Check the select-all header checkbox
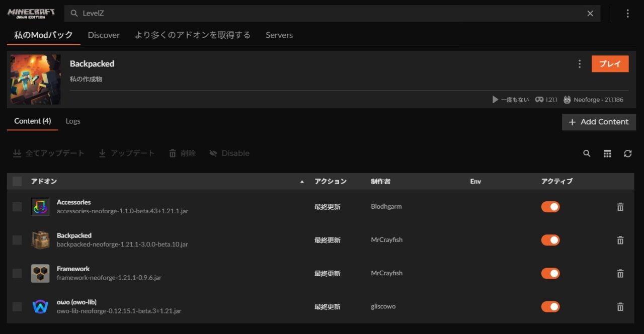Viewport: 644px width, 334px height. coord(17,181)
